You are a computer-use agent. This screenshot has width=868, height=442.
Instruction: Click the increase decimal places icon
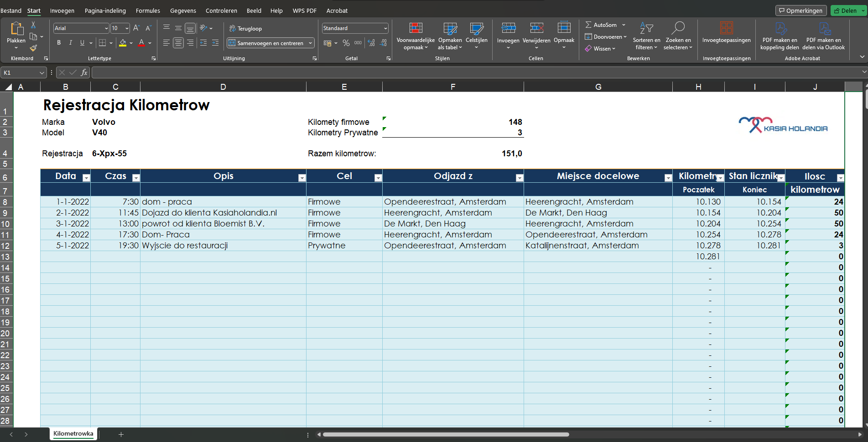coord(372,43)
